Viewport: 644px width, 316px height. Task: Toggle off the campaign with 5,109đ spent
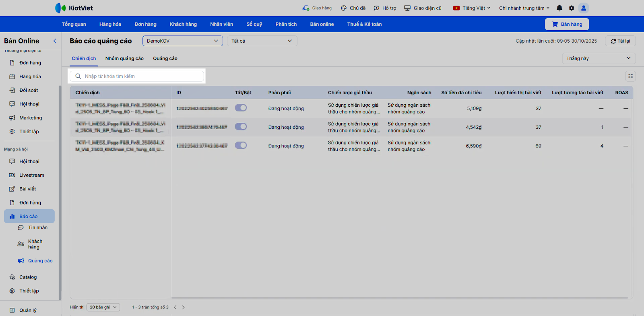(x=241, y=108)
